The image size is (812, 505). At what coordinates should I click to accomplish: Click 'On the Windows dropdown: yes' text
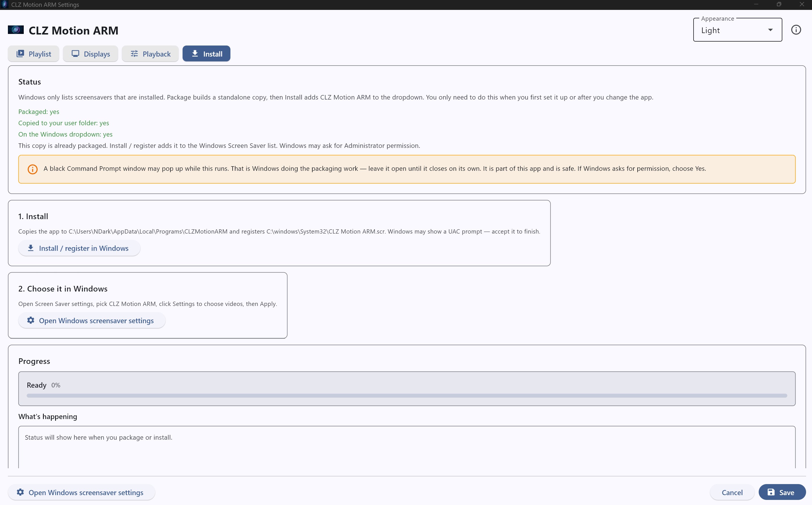(x=65, y=134)
